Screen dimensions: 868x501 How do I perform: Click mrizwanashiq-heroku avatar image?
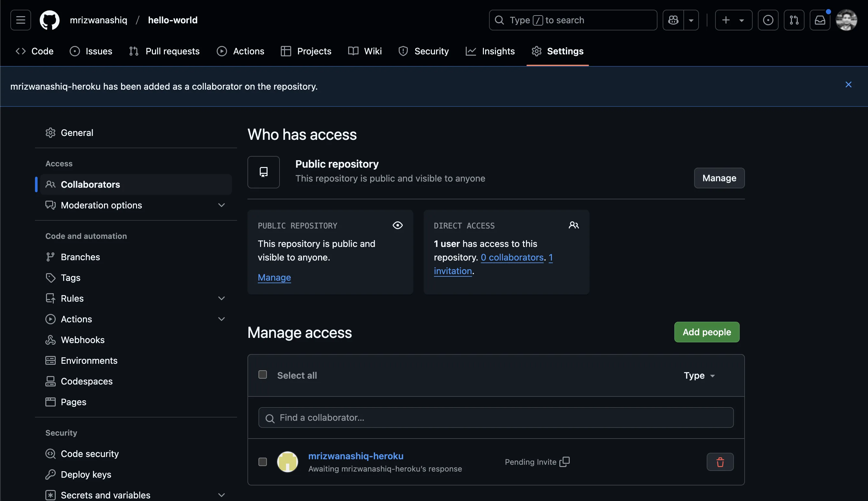click(288, 462)
